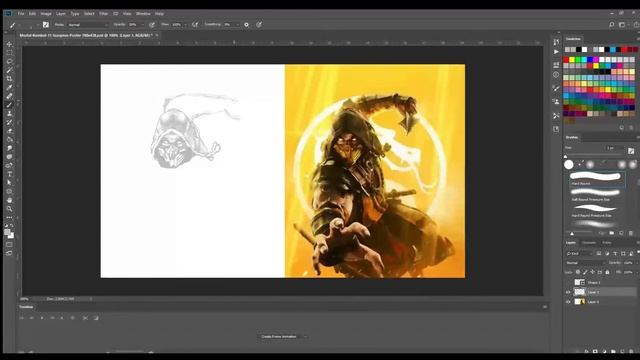Open the Filter menu
The width and height of the screenshot is (640, 360).
(104, 14)
